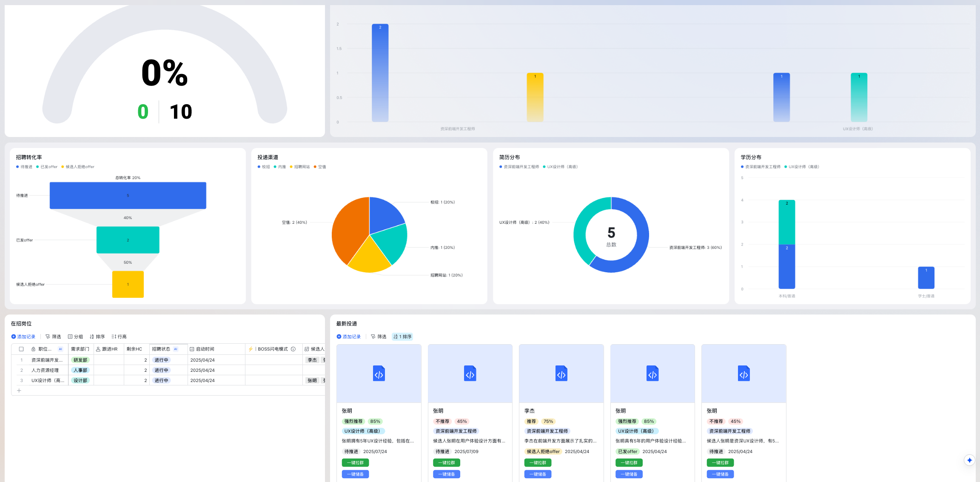The height and width of the screenshot is (482, 980).
Task: Click 一键拉群 button on 李杰's card
Action: tap(538, 462)
